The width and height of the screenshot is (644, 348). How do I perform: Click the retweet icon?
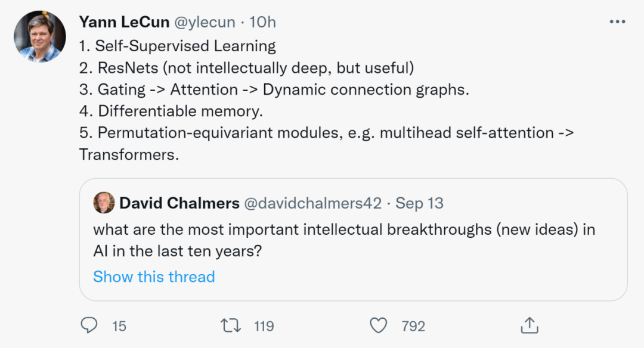(230, 326)
